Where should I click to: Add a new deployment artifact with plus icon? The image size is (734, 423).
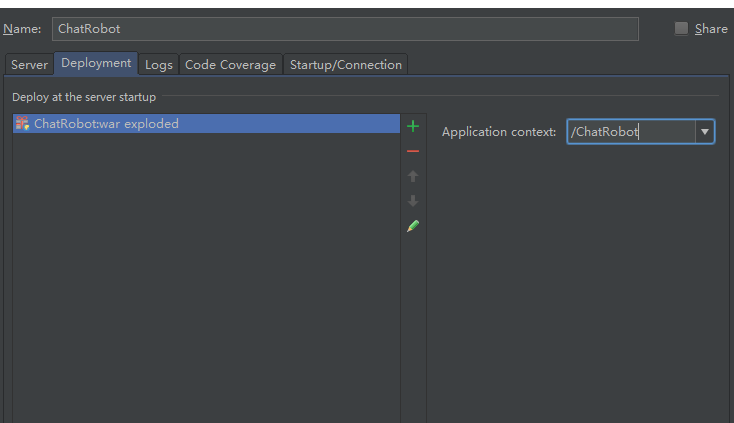413,126
